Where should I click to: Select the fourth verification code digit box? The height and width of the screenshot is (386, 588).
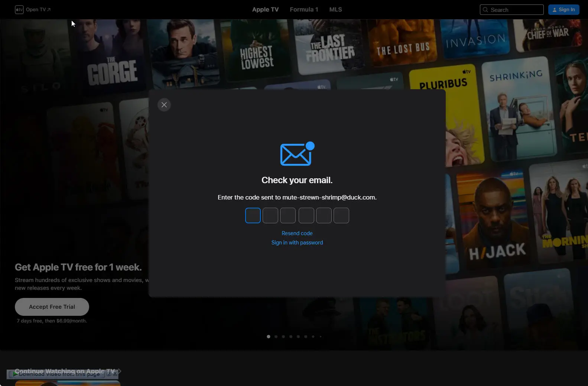pos(306,215)
